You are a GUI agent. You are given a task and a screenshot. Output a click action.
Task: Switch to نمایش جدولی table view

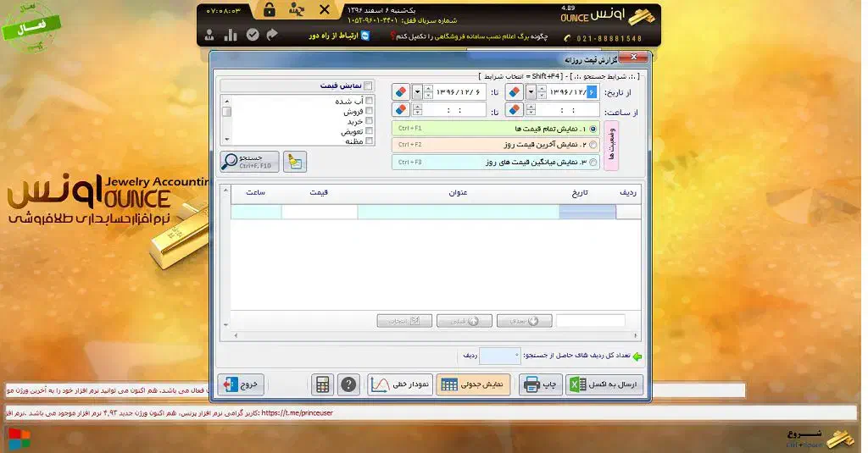point(473,384)
